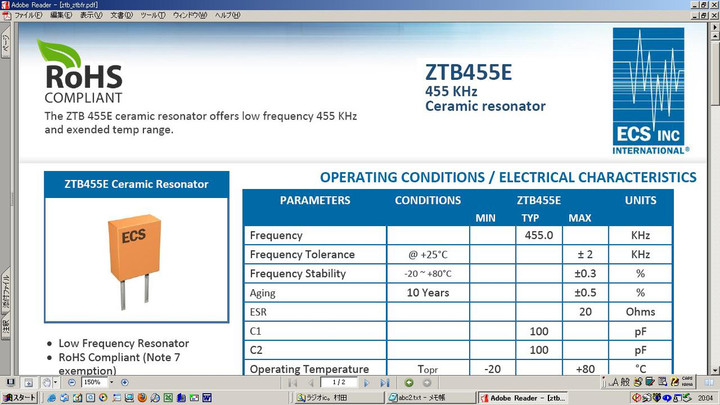Click the vertical scrollbar on the right

pyautogui.click(x=715, y=200)
